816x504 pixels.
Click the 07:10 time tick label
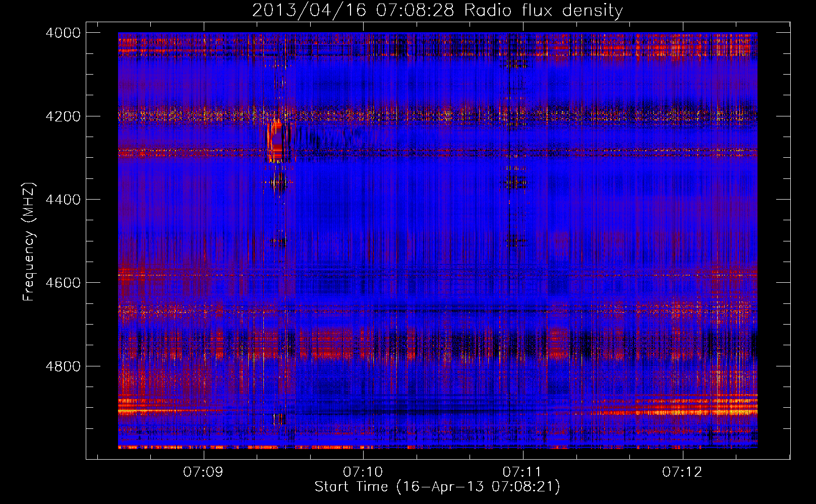pos(363,472)
